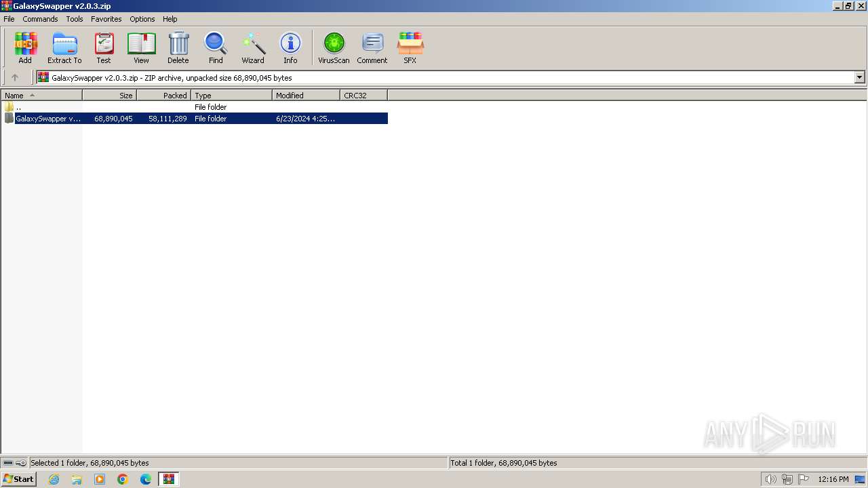Image resolution: width=868 pixels, height=488 pixels.
Task: Sort by Packed column header
Action: click(163, 96)
